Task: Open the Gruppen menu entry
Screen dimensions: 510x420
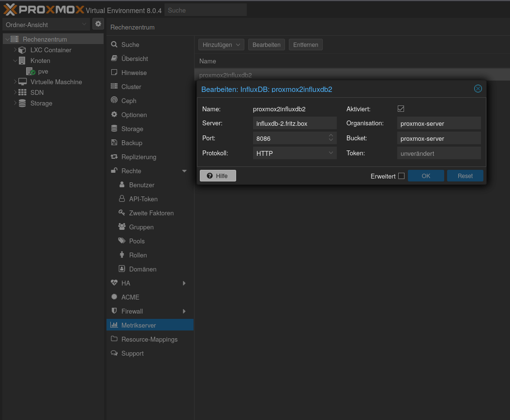Action: [x=150, y=227]
